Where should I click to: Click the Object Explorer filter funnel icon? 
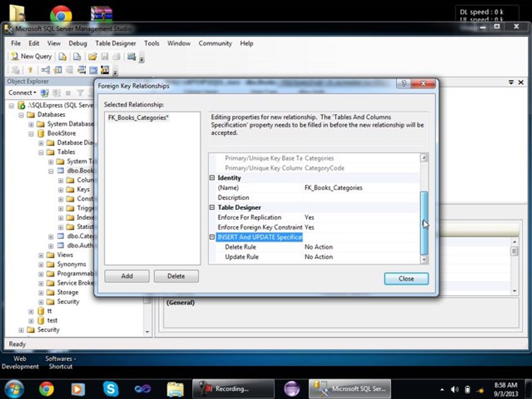[x=80, y=93]
